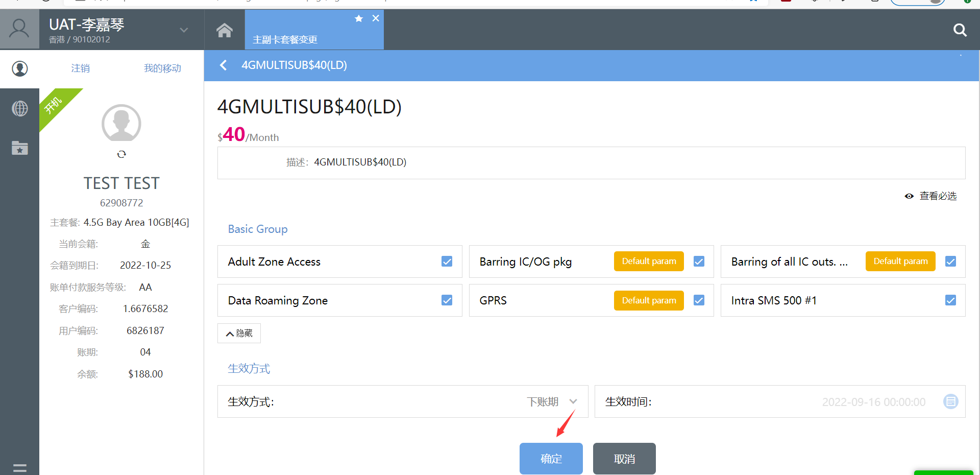The width and height of the screenshot is (980, 475).
Task: Click the user avatar in header
Action: click(x=19, y=29)
